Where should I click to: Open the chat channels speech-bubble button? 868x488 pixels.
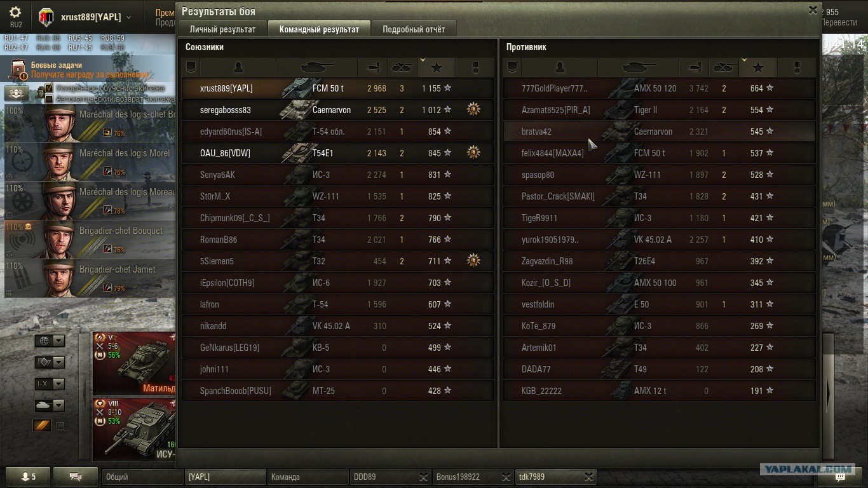(76, 477)
